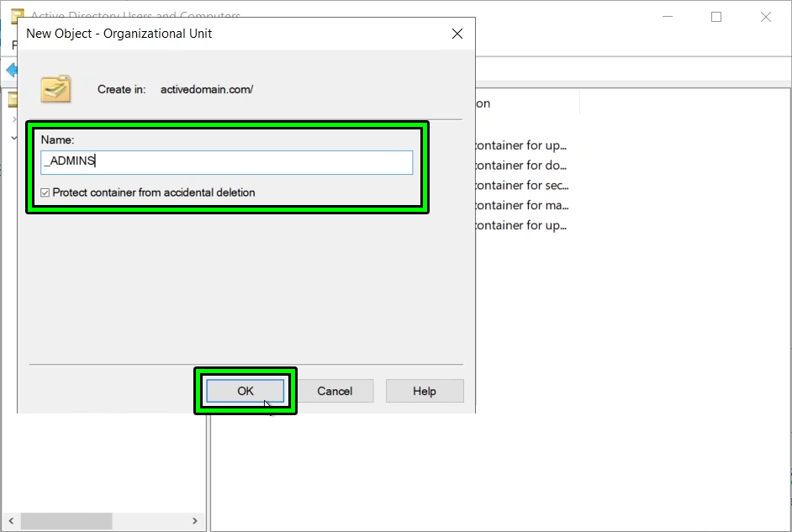Select the _ADMINS text in the Name field
792x532 pixels.
point(69,161)
